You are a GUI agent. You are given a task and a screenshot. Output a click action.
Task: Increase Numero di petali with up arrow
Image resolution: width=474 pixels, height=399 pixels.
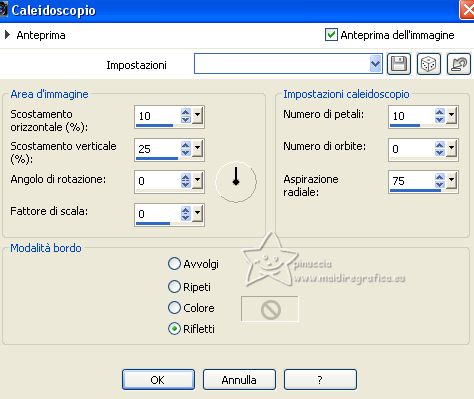click(x=440, y=112)
